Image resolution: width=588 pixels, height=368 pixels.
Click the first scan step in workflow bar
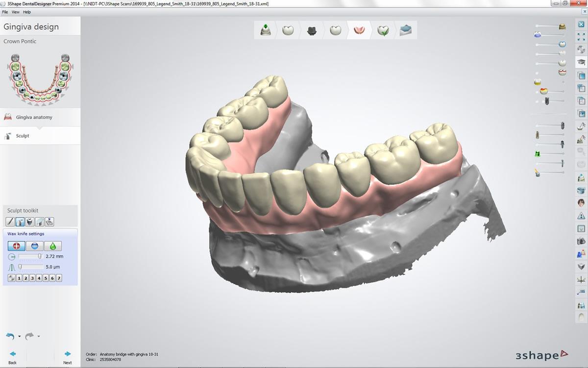265,30
